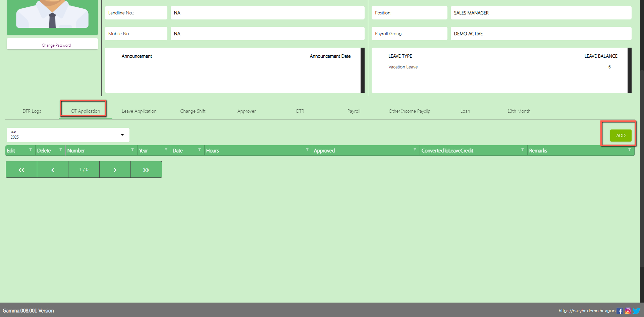
Task: Go to last page of results
Action: click(x=146, y=170)
